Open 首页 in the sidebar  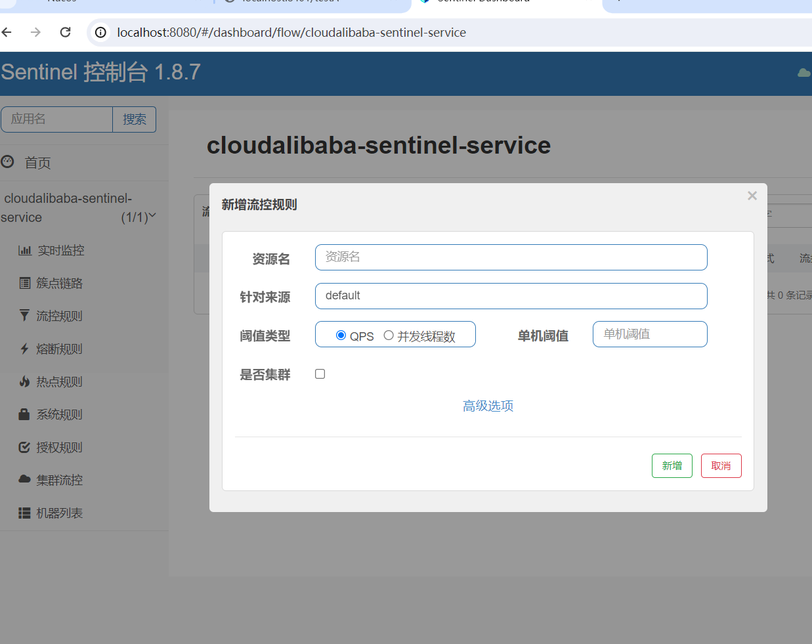(x=37, y=163)
